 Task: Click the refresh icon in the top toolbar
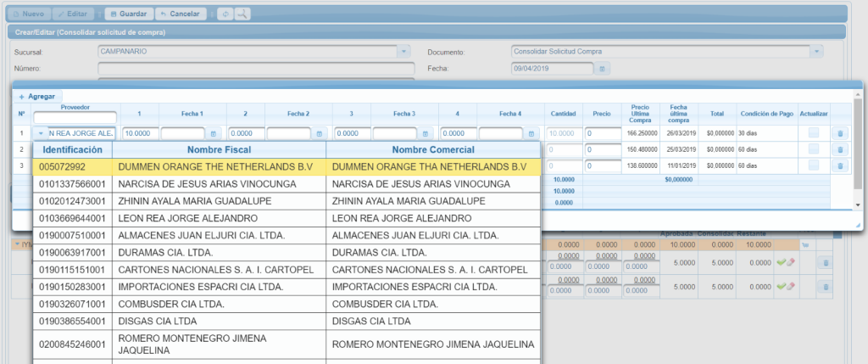coord(225,14)
